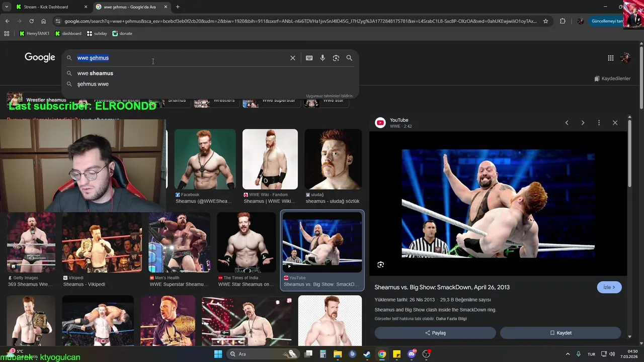Open the HenryTANK1 bookmark
The image size is (644, 362).
(x=34, y=34)
